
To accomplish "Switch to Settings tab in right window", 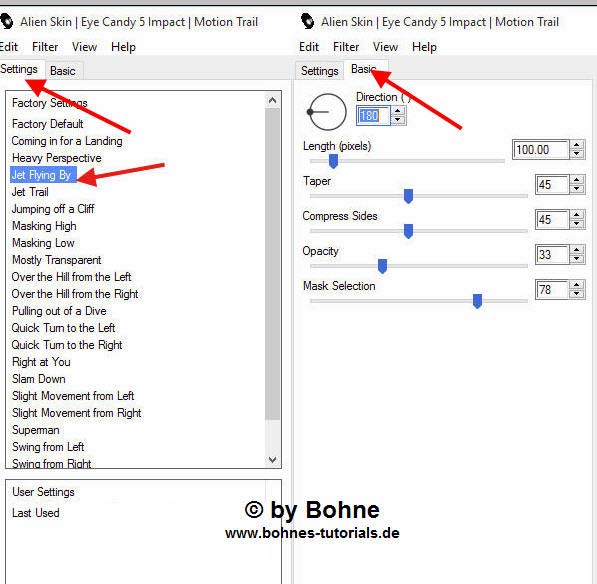I will [319, 71].
